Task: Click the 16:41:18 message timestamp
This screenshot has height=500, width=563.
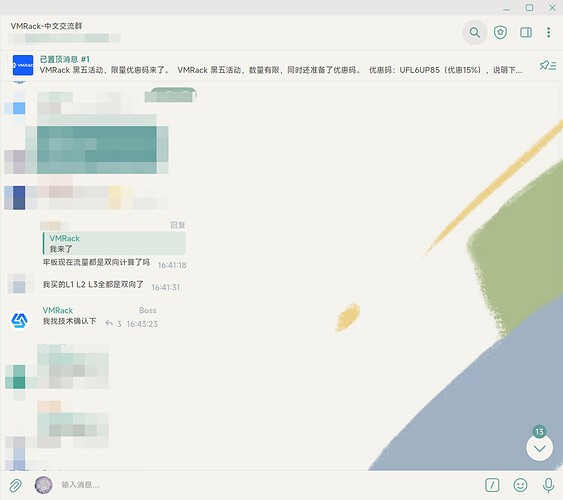Action: pos(172,265)
